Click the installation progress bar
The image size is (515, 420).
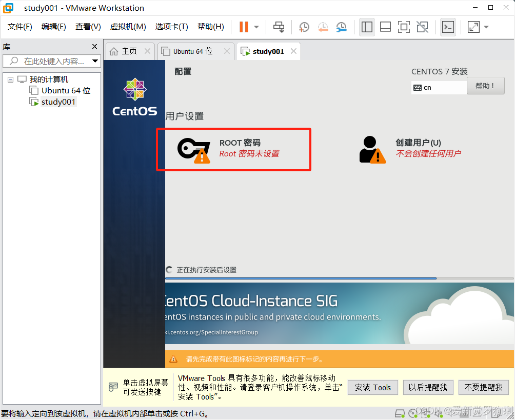pos(339,278)
